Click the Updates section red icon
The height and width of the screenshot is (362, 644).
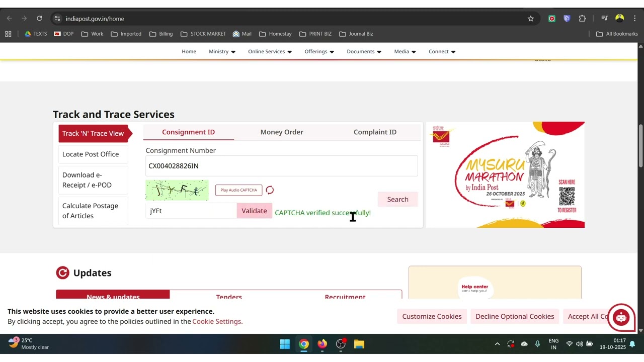click(62, 273)
